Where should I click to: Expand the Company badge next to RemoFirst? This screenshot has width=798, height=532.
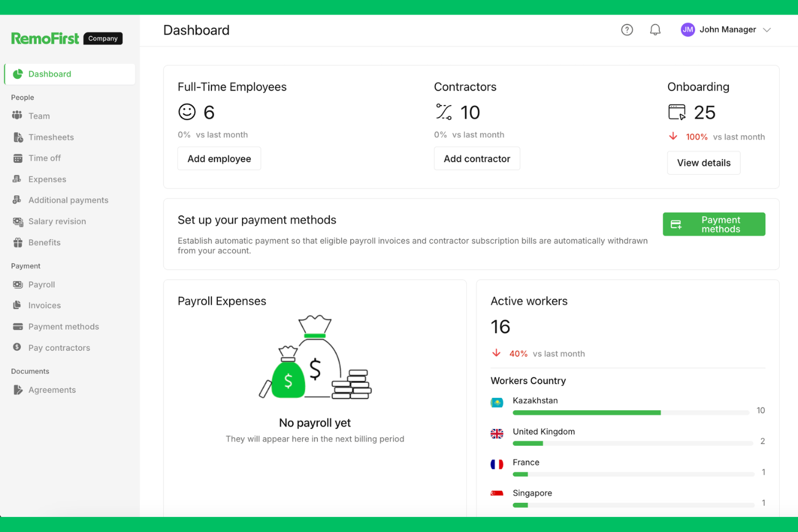point(102,38)
